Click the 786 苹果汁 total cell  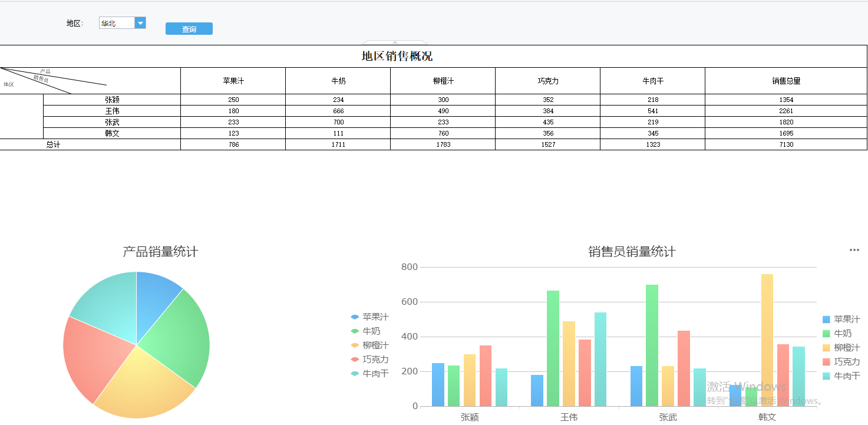coord(233,144)
